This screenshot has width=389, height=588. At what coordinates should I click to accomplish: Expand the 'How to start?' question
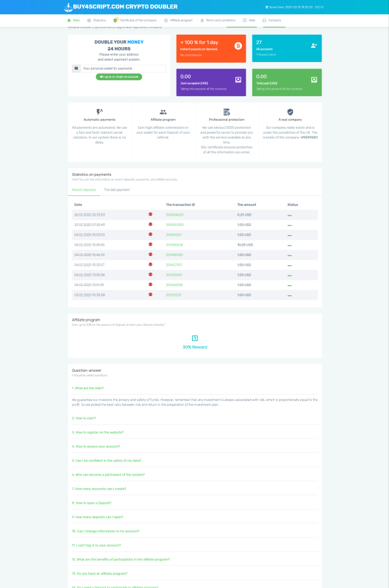click(84, 418)
